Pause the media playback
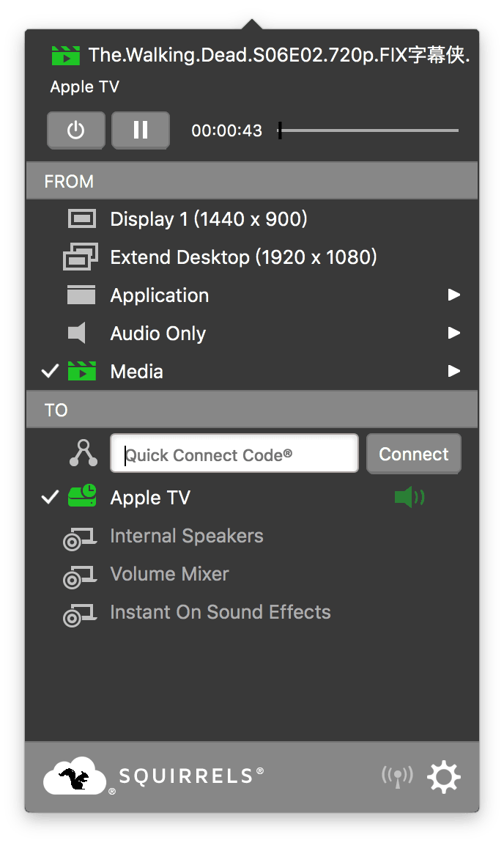 click(x=141, y=130)
